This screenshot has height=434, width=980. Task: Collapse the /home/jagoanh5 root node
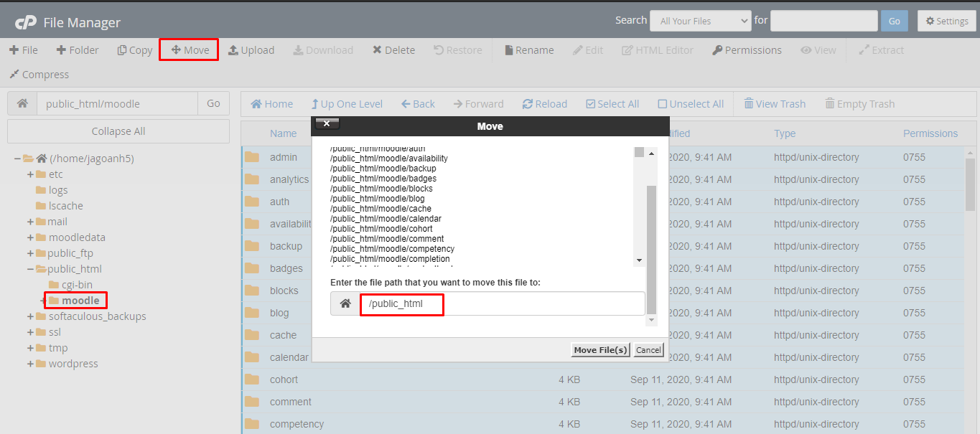pyautogui.click(x=17, y=159)
